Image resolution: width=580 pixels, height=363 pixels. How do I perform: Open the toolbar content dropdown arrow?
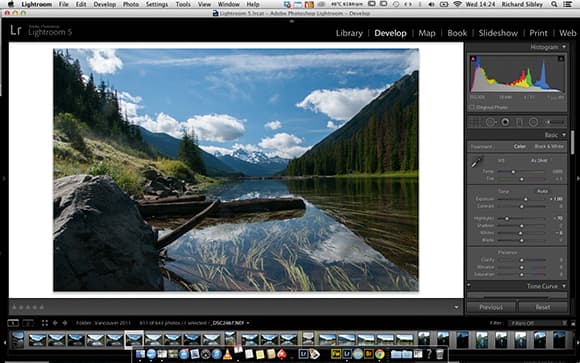point(456,307)
